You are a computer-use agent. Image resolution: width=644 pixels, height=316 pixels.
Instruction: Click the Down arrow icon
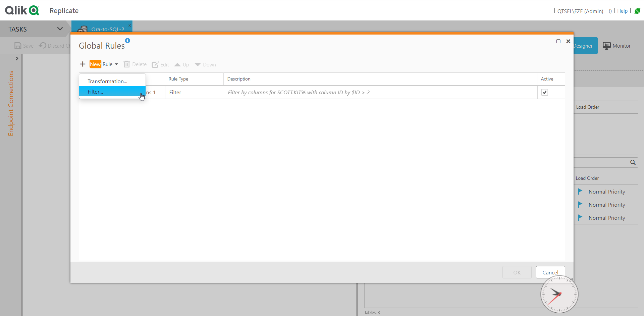pos(198,64)
